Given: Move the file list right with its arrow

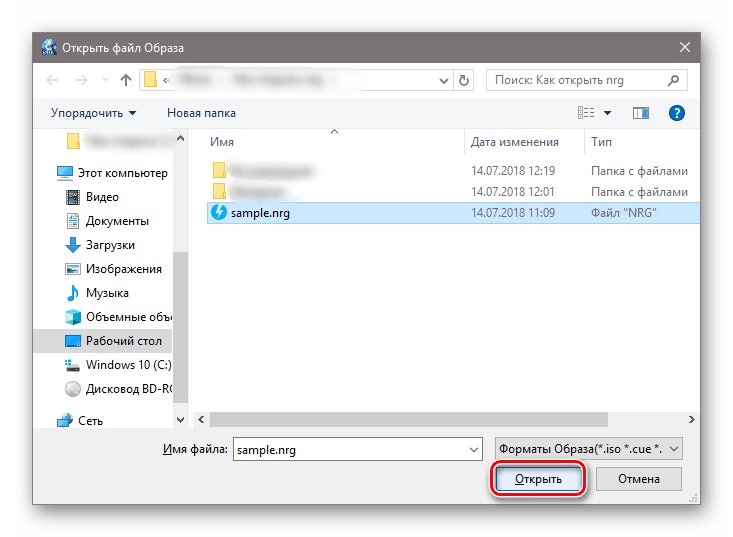Looking at the screenshot, I should point(692,420).
